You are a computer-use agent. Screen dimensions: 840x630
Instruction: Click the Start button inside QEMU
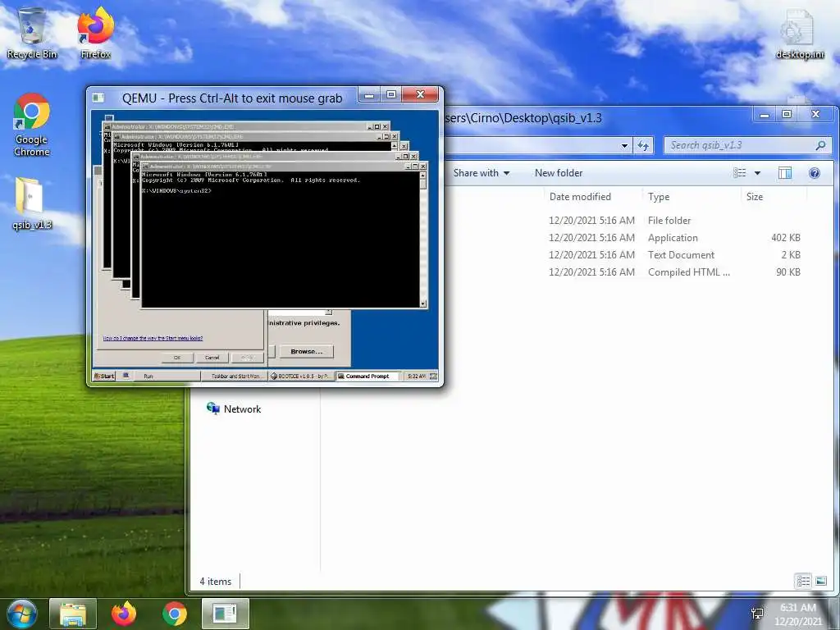[x=104, y=376]
